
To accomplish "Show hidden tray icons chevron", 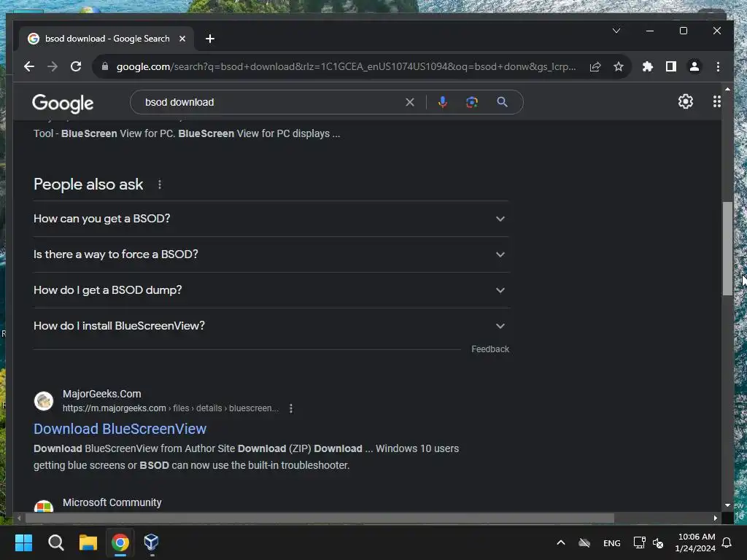I will tap(561, 542).
